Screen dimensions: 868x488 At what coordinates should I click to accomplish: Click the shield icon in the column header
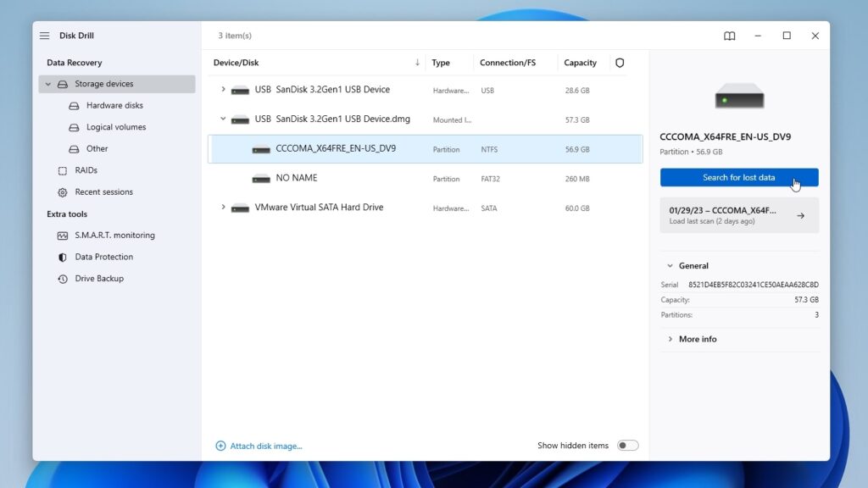[620, 62]
